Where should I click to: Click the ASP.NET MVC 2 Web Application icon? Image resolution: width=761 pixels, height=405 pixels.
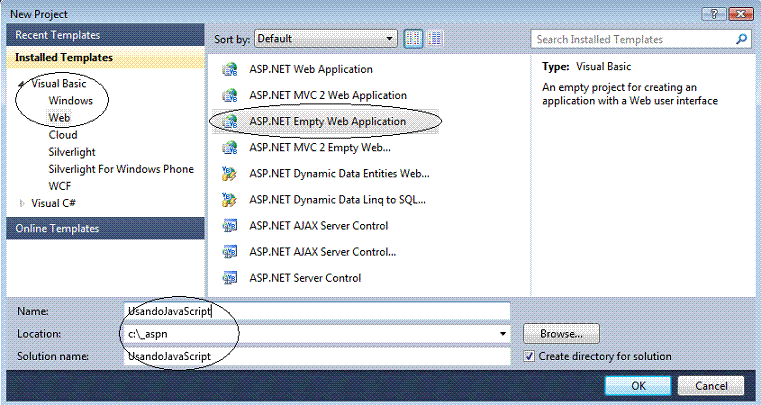click(x=229, y=96)
